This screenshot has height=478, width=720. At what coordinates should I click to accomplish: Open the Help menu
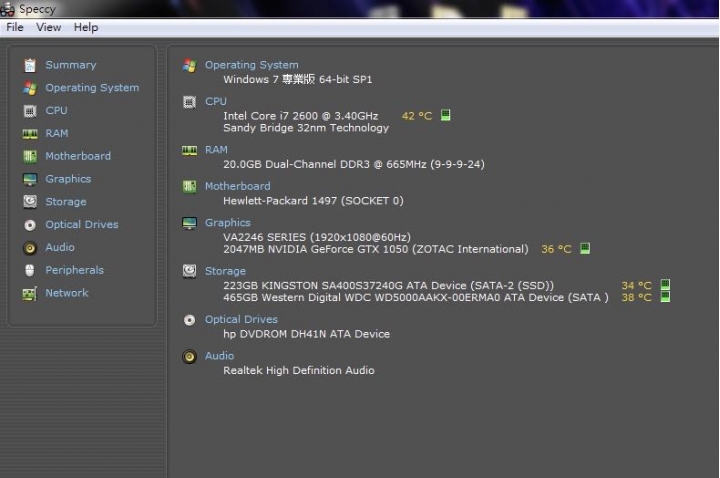tap(86, 28)
